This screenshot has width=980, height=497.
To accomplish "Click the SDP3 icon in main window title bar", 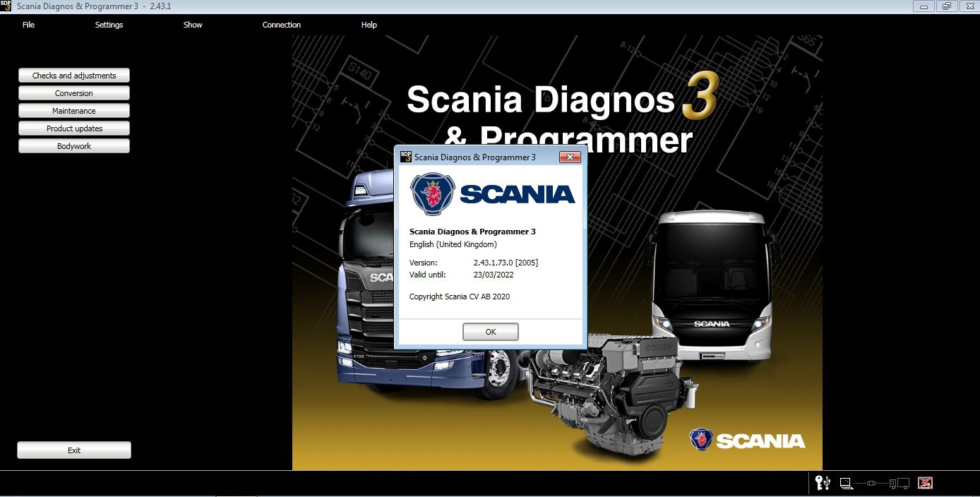I will 6,6.
